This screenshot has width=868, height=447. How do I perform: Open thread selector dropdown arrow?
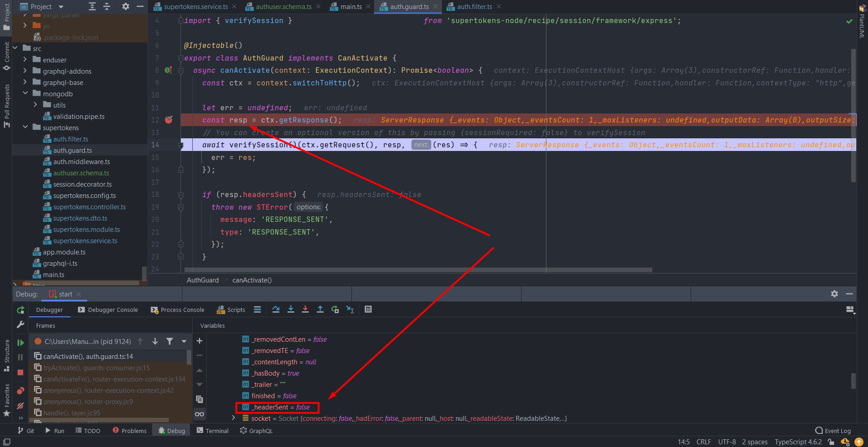184,341
